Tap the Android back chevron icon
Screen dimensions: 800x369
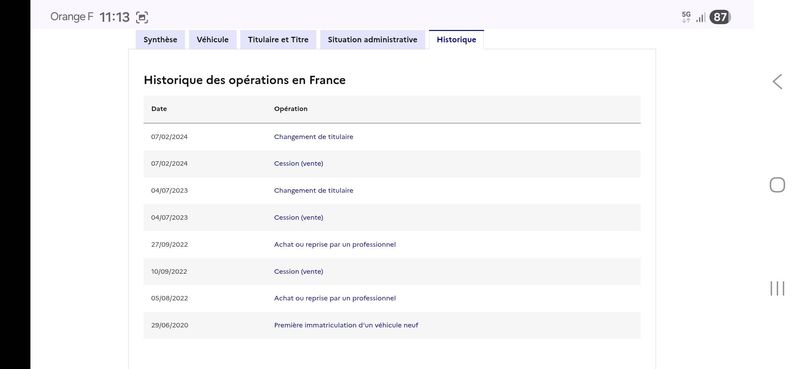(777, 82)
